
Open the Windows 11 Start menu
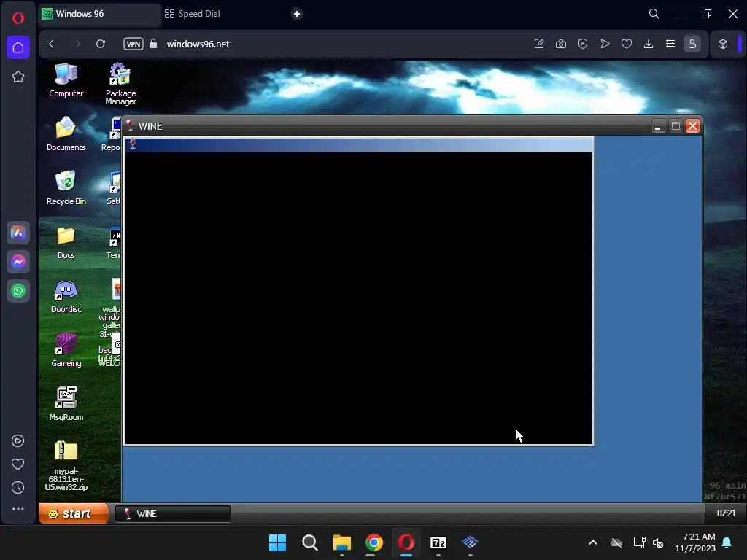(x=277, y=542)
